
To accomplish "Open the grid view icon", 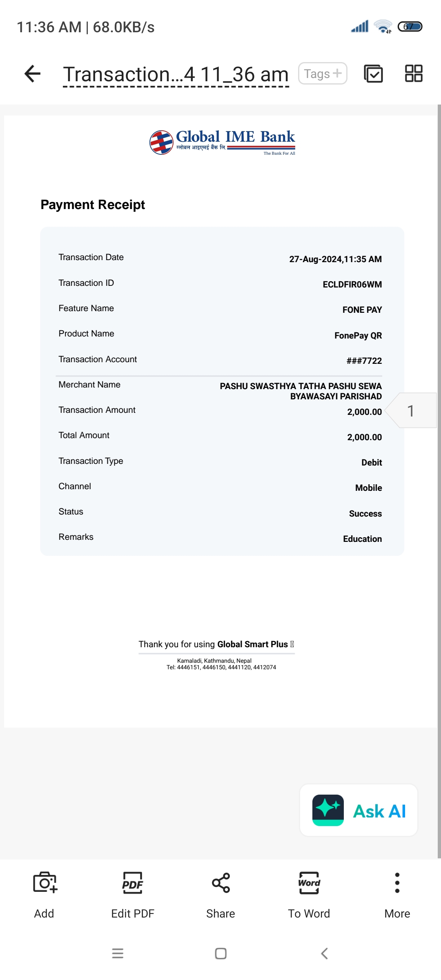I will pyautogui.click(x=413, y=74).
